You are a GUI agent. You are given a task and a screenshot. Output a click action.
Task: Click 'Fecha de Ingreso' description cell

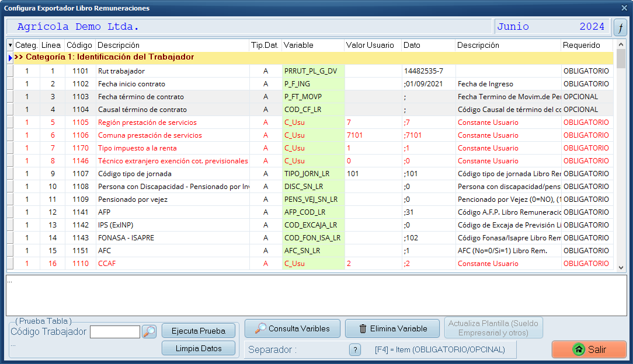click(x=508, y=84)
